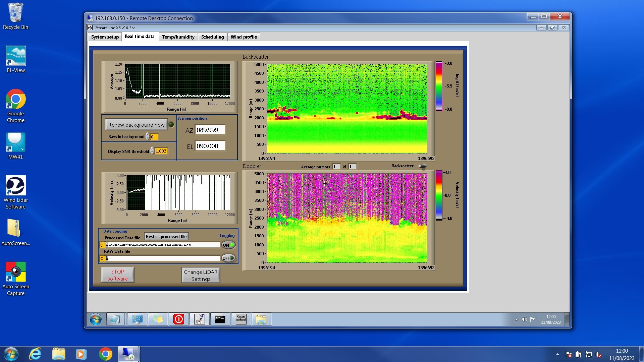644x362 pixels.
Task: Click Display SNR threshold stepper arrows
Action: tap(152, 151)
